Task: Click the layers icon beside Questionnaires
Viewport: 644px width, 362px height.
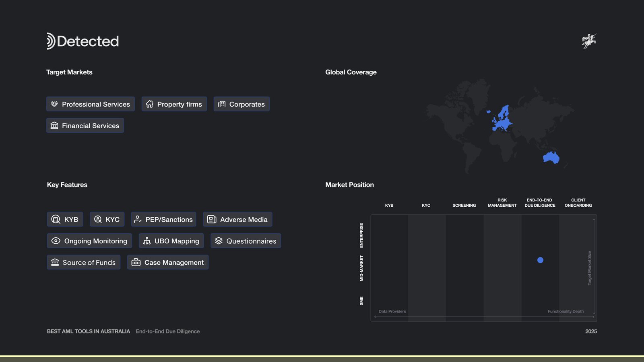Action: 219,241
